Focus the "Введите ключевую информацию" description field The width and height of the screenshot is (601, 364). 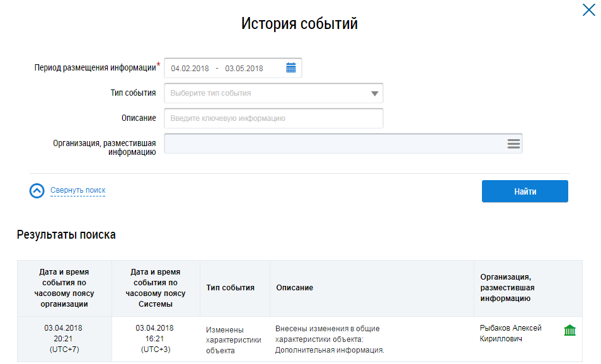(x=273, y=118)
